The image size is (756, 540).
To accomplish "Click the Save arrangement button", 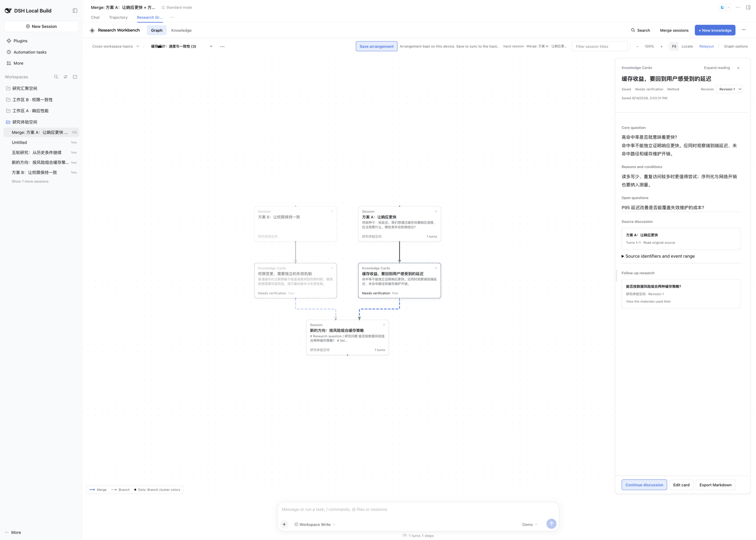I will 376,47.
